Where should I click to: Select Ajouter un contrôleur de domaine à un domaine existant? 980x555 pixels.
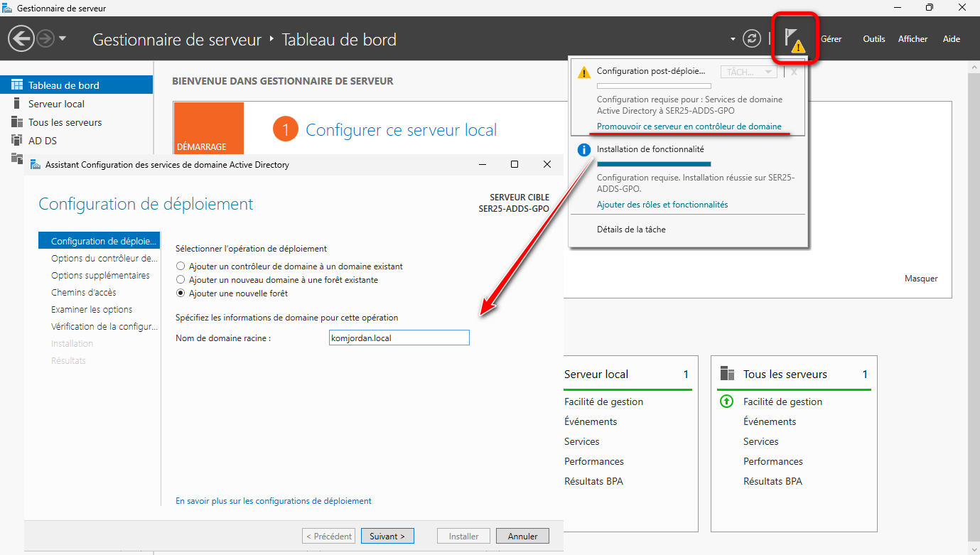pyautogui.click(x=289, y=266)
